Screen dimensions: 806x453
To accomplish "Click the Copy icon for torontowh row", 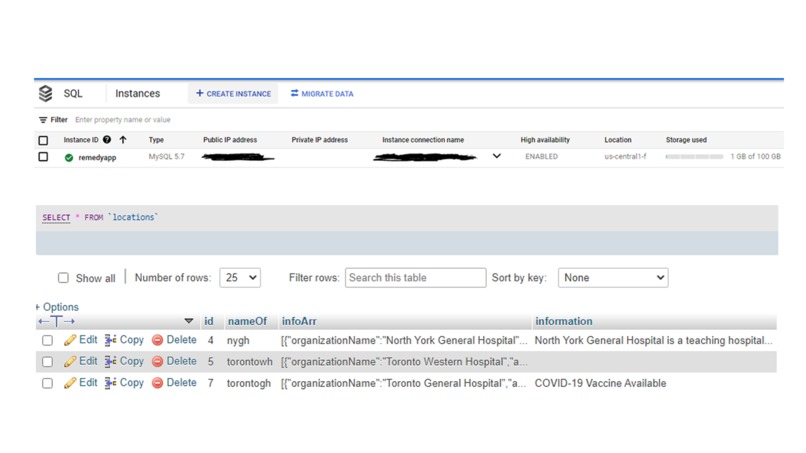I will pyautogui.click(x=111, y=361).
